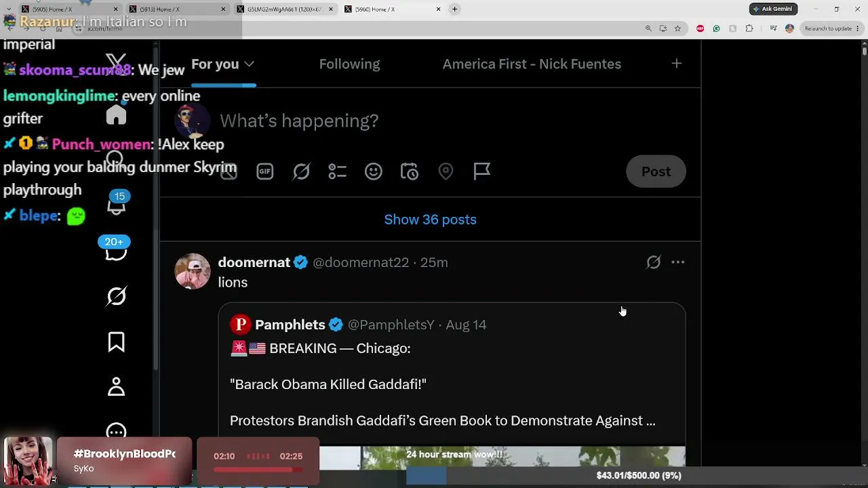Add a GIF to the post
Screen dimensions: 868x488
pyautogui.click(x=265, y=171)
